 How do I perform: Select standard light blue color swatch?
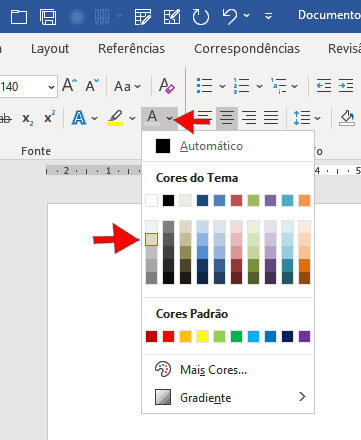(x=253, y=337)
